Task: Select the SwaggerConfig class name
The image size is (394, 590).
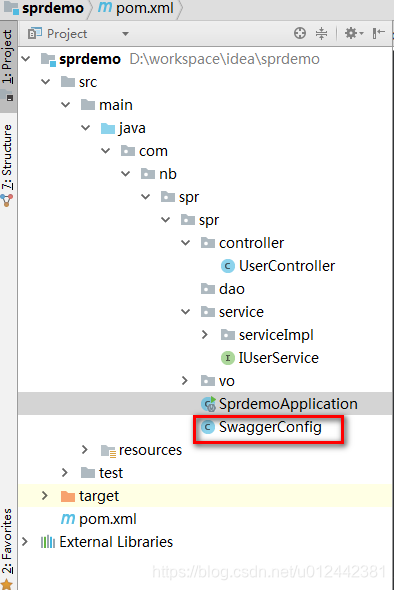Action: (x=270, y=427)
